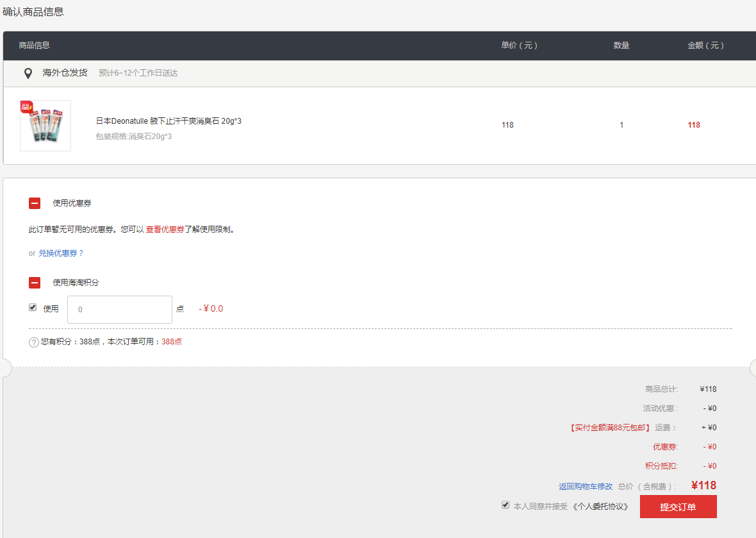This screenshot has height=538, width=756.
Task: Click the red promo badge on the product image
Action: (x=26, y=106)
